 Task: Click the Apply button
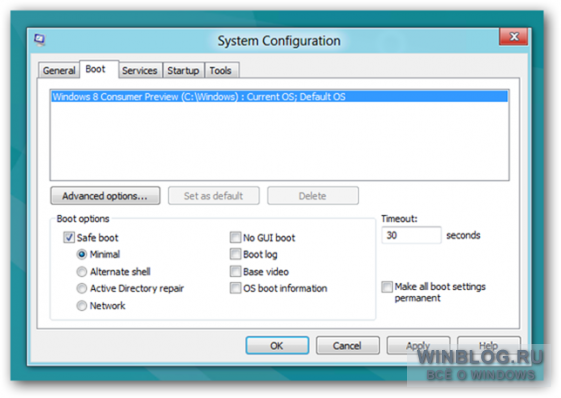(418, 346)
